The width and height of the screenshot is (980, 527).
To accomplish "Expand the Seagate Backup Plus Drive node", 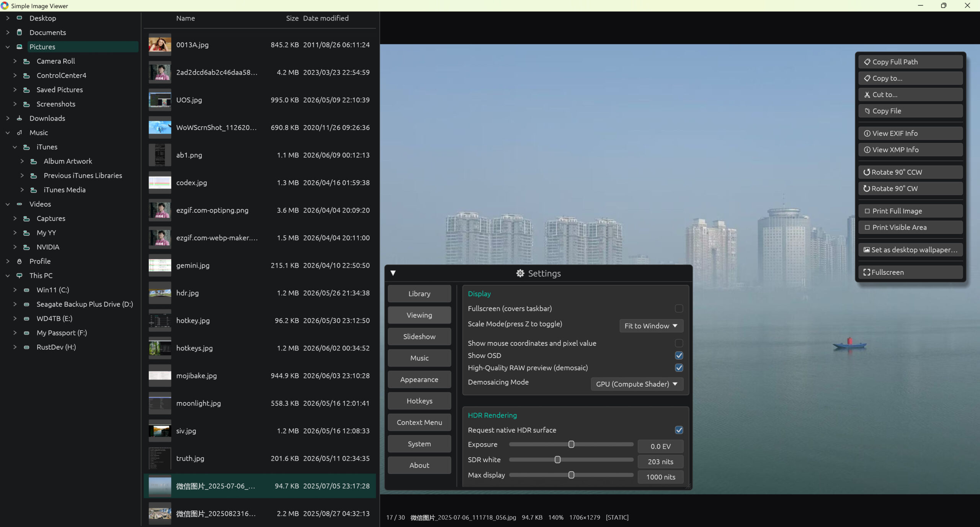I will (x=15, y=304).
